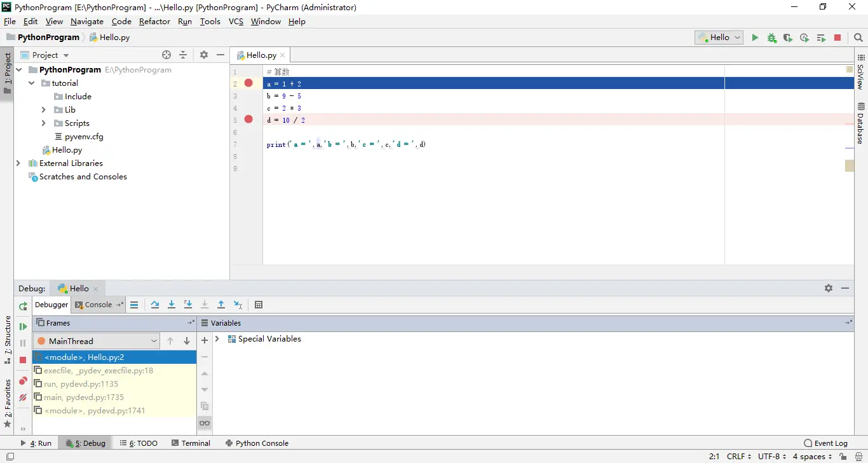Click the Concurrency Diagram run icon
Screen dimensions: 868x463
tap(821, 38)
